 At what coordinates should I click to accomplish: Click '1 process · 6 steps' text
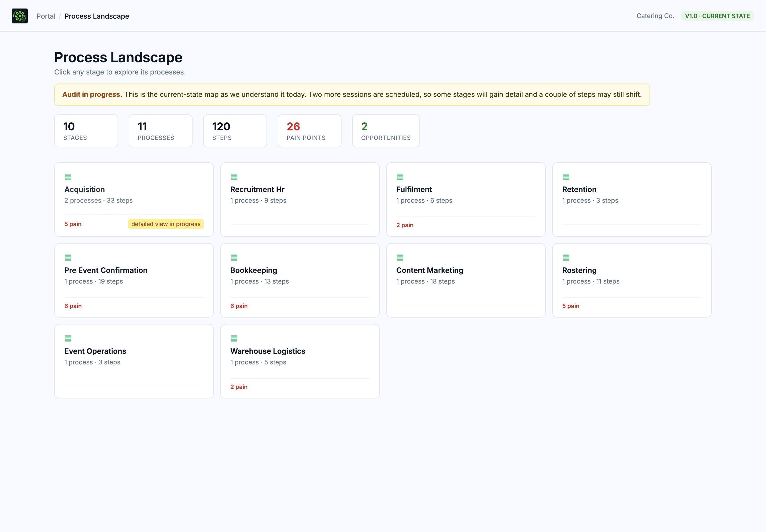coord(424,200)
